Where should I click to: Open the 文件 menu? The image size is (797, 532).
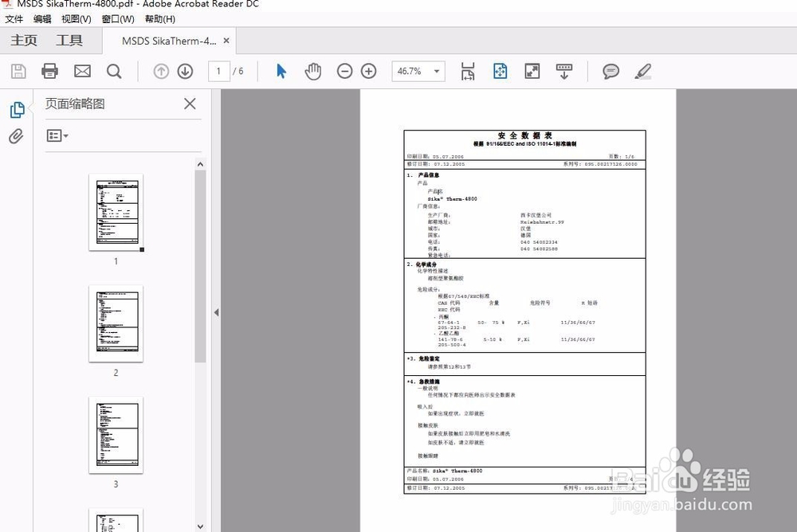(x=14, y=19)
